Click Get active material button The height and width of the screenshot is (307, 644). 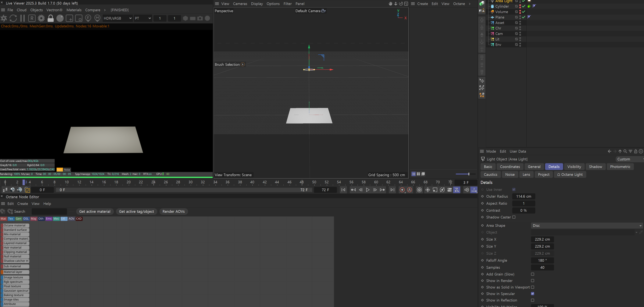[x=95, y=212]
